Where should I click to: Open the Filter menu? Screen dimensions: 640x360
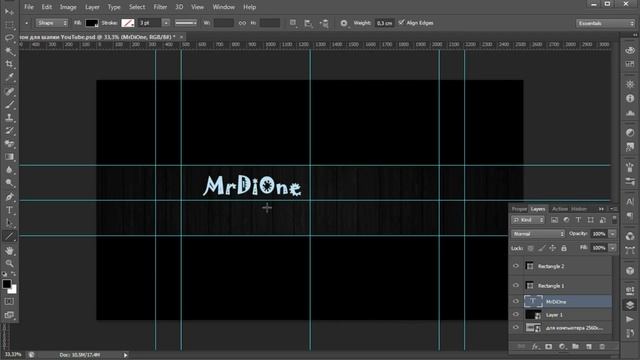(160, 7)
